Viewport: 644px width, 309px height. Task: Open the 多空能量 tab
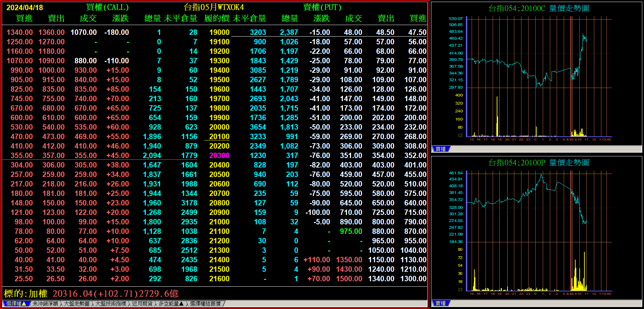click(x=171, y=304)
